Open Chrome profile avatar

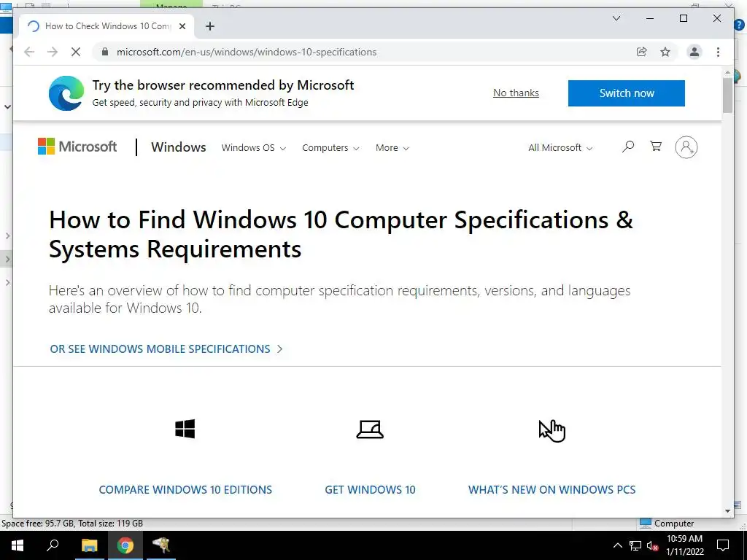[x=694, y=52]
